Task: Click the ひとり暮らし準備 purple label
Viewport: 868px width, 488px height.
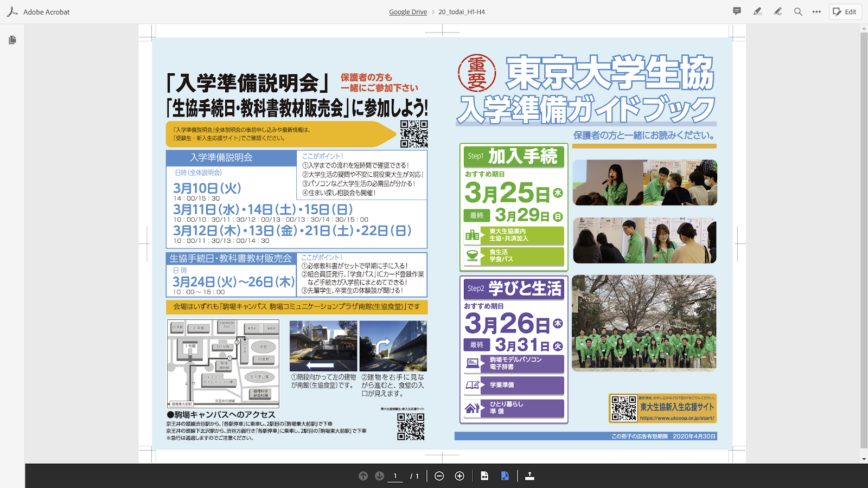Action: [514, 408]
